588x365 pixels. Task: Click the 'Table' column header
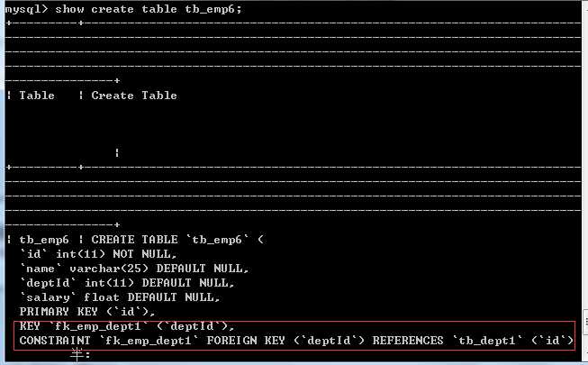(37, 96)
